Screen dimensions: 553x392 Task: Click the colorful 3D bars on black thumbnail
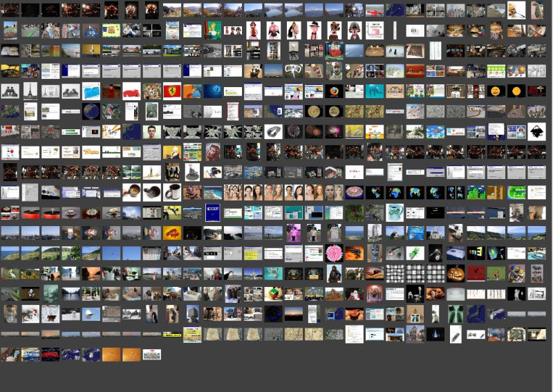(476, 253)
